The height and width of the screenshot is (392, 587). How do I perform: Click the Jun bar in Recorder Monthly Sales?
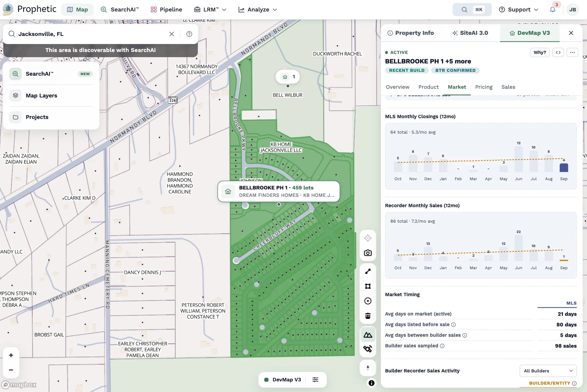tap(519, 248)
